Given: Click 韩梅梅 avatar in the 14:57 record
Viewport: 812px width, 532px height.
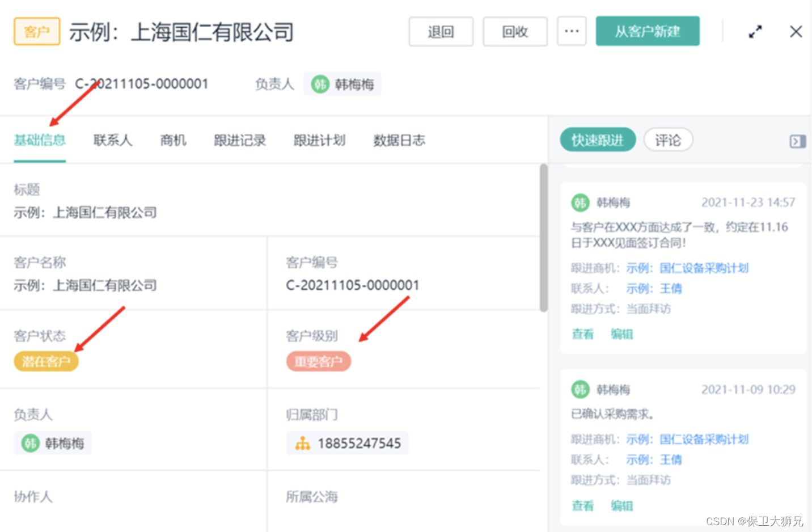Looking at the screenshot, I should (580, 202).
